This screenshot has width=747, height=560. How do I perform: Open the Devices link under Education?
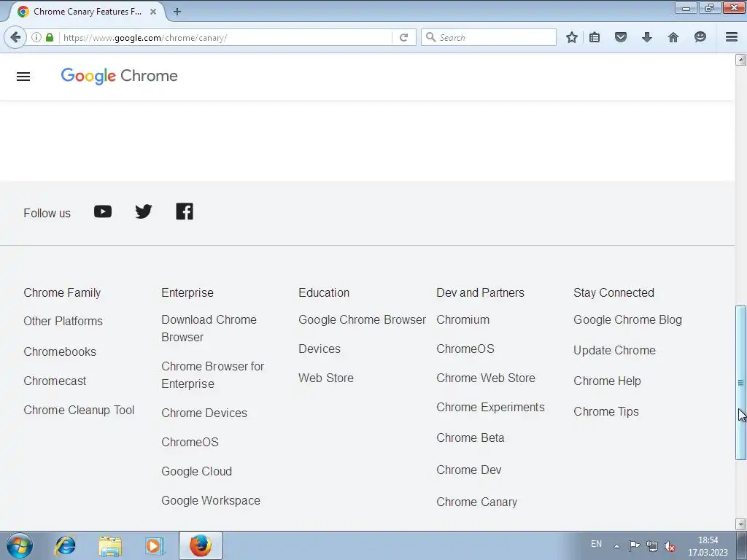click(320, 349)
